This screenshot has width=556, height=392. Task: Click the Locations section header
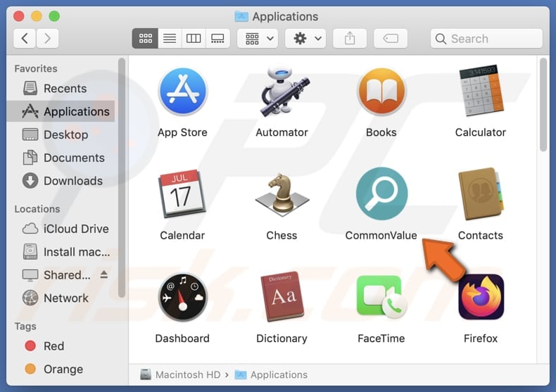point(37,209)
